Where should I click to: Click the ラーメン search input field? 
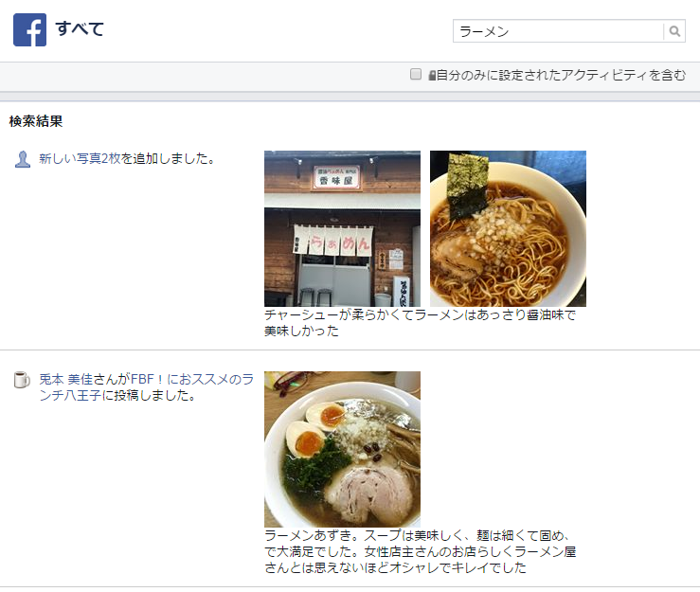point(558,31)
